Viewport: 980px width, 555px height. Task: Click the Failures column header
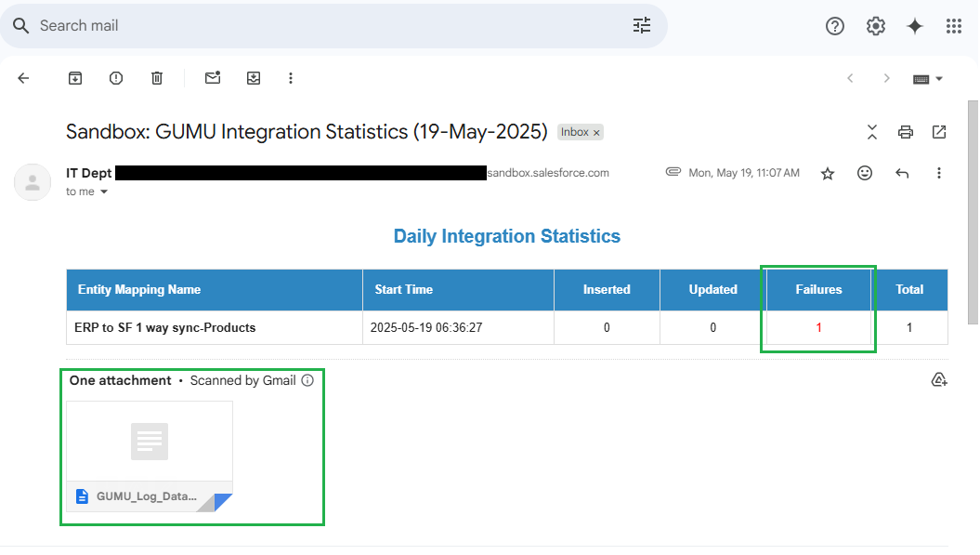(x=818, y=290)
